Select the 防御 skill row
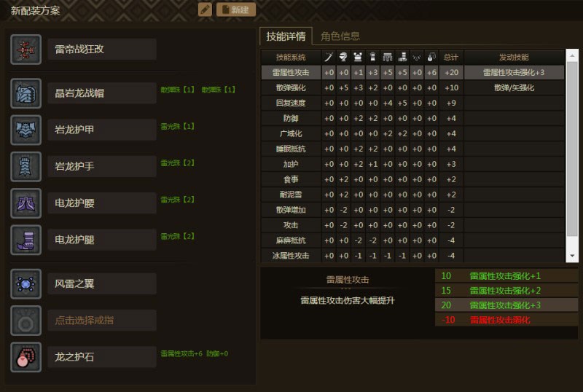 tap(412, 118)
